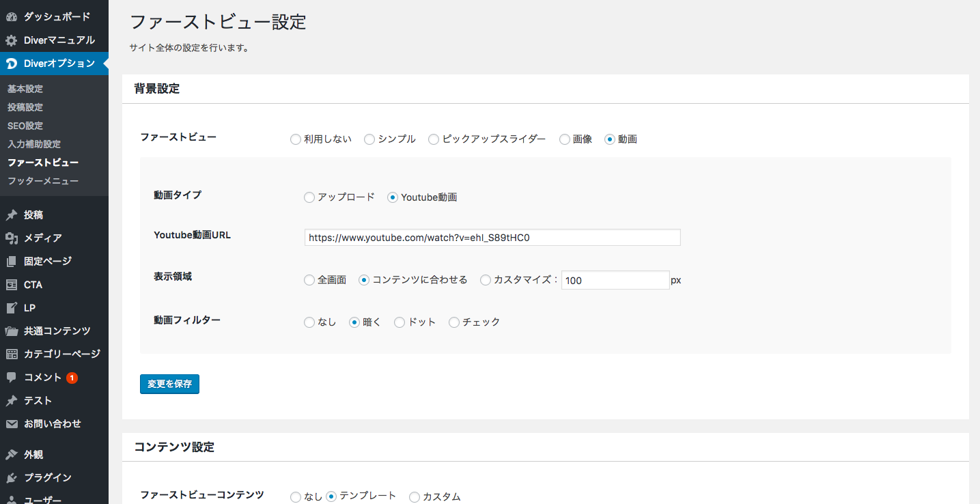Click the 外観 paintbrush icon
Screen dimensions: 980x504
click(12, 455)
